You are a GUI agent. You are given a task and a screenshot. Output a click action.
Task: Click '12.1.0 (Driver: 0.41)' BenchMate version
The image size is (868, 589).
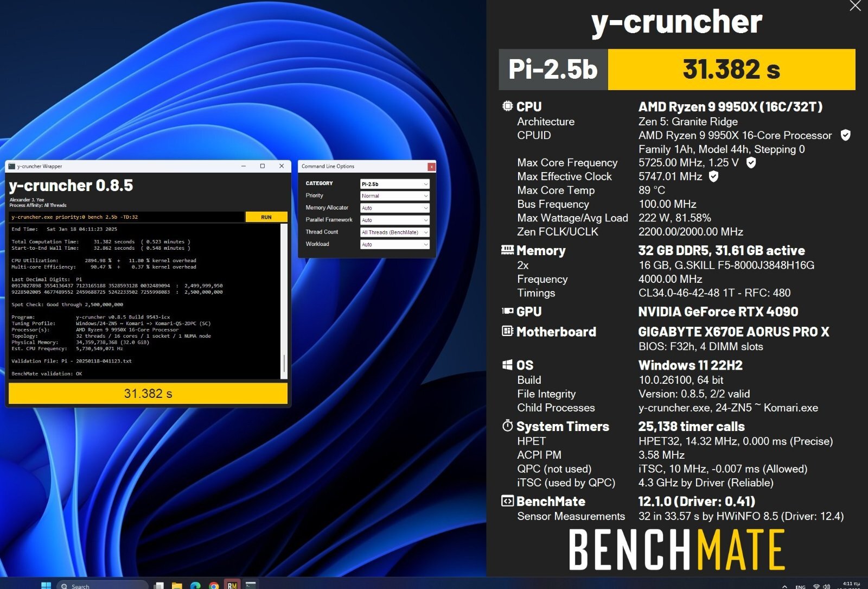click(697, 502)
